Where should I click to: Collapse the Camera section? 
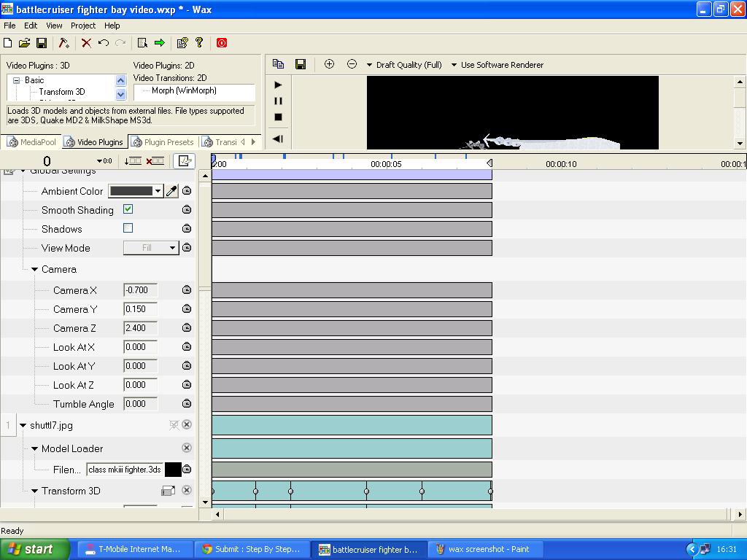34,269
